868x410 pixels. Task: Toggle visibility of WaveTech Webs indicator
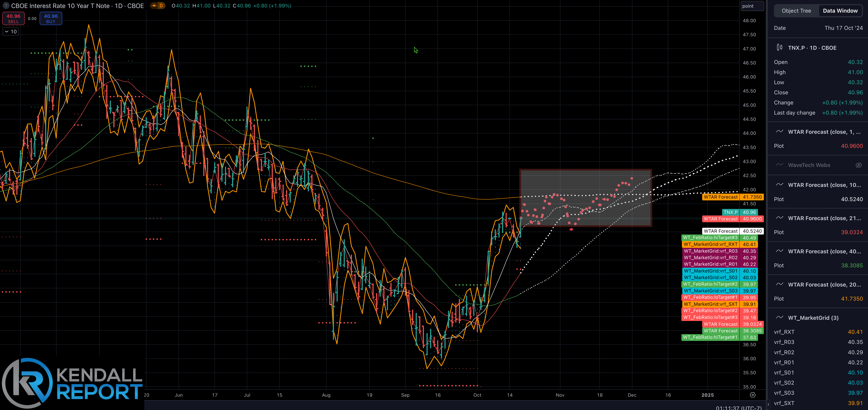coord(858,165)
